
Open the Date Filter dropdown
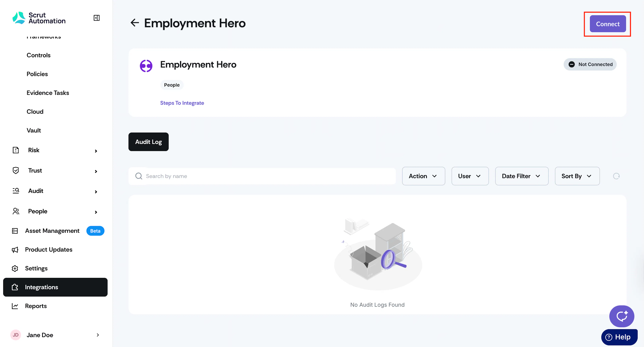click(522, 176)
